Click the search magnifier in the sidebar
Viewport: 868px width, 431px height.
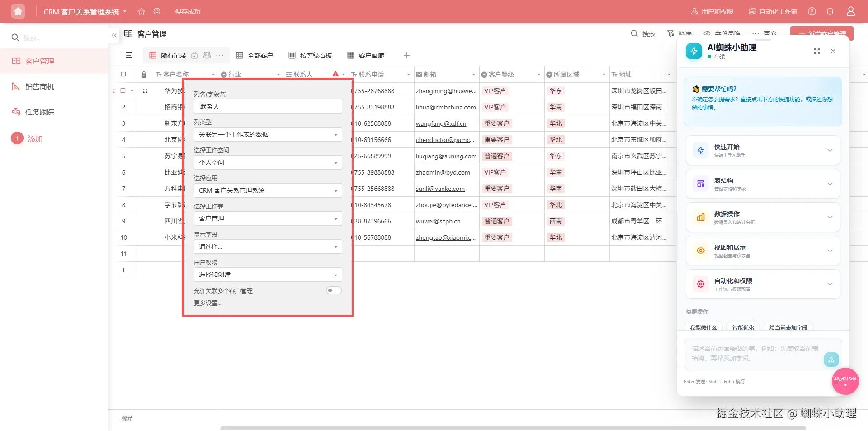pos(15,38)
